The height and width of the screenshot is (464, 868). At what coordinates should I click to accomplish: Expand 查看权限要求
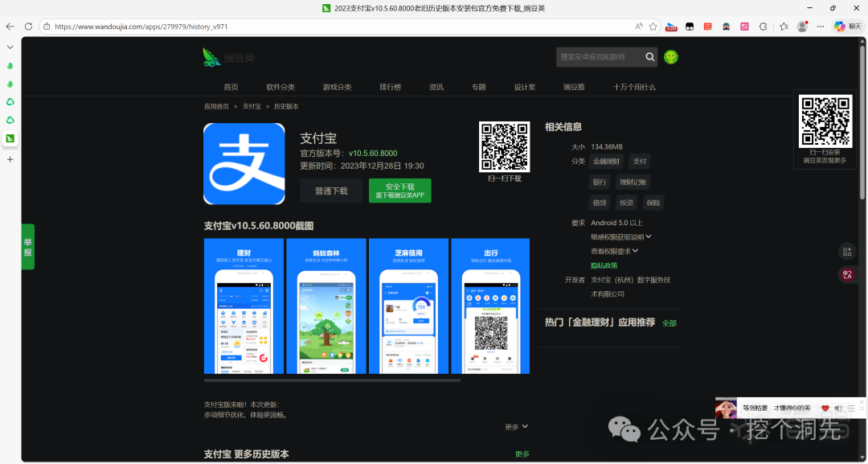pos(615,252)
